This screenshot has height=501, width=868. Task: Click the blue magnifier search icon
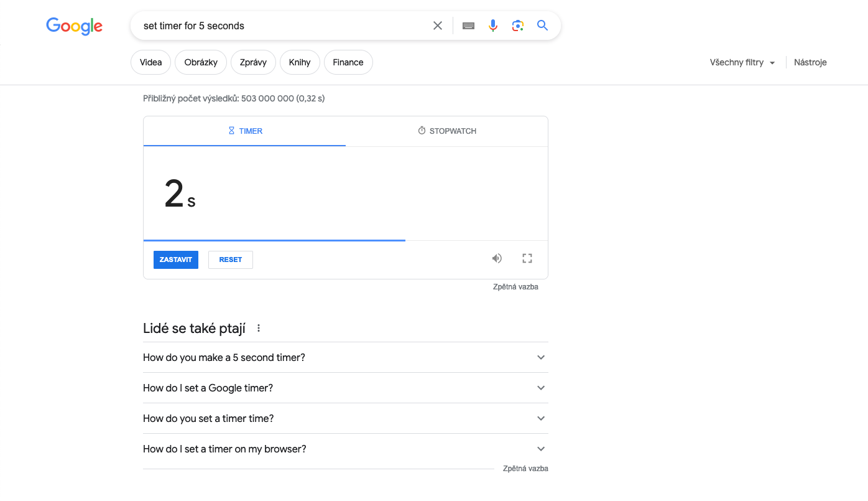(543, 26)
